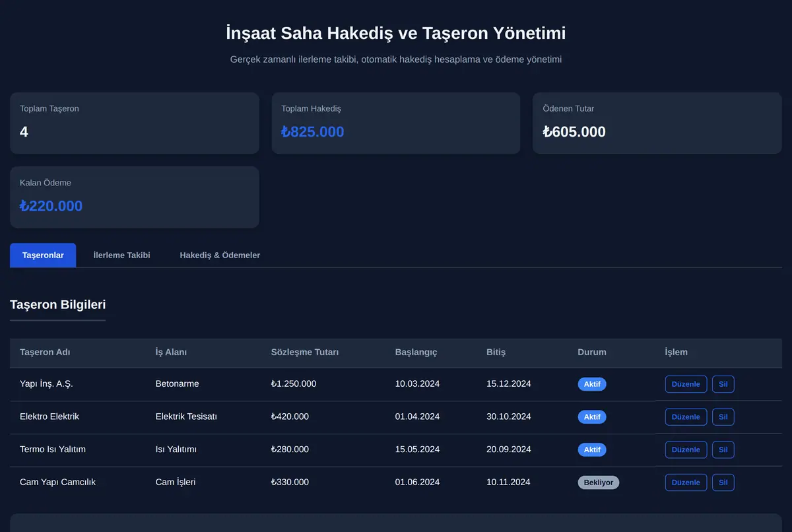Image resolution: width=792 pixels, height=532 pixels.
Task: Click the start date 01.04.2024
Action: click(x=417, y=416)
